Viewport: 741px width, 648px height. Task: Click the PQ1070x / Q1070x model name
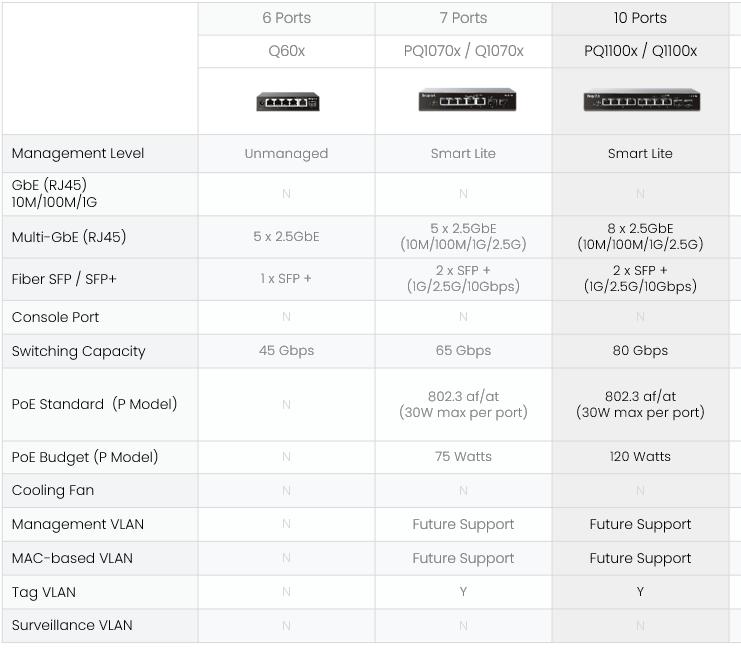point(464,51)
